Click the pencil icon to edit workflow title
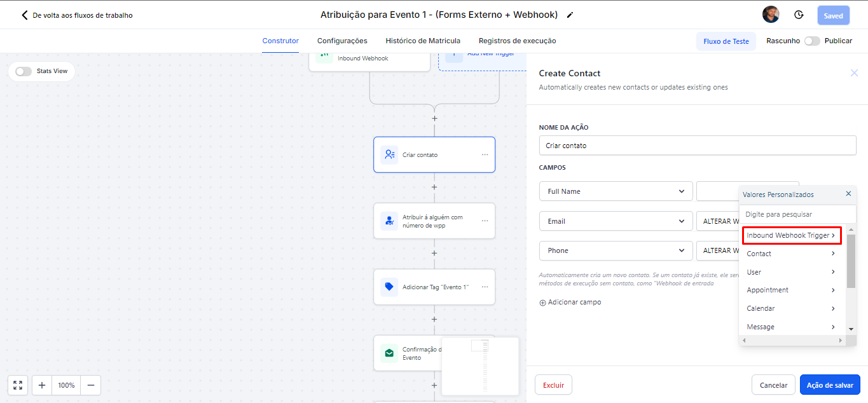868x403 pixels. (570, 15)
